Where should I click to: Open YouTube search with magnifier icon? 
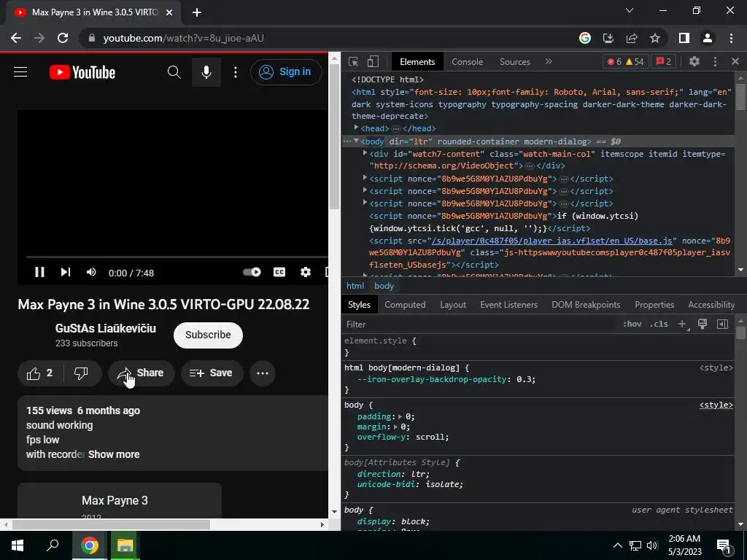(x=174, y=72)
